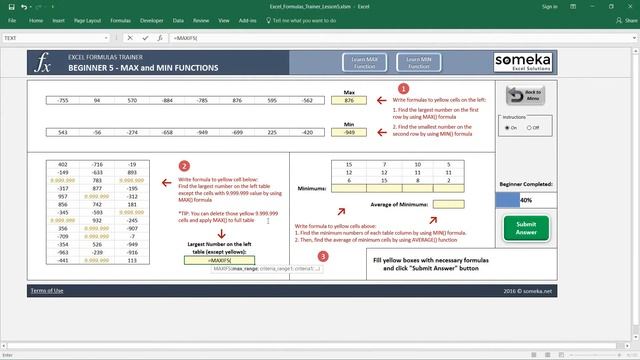Confirm the formula with checkmark icon

click(145, 38)
